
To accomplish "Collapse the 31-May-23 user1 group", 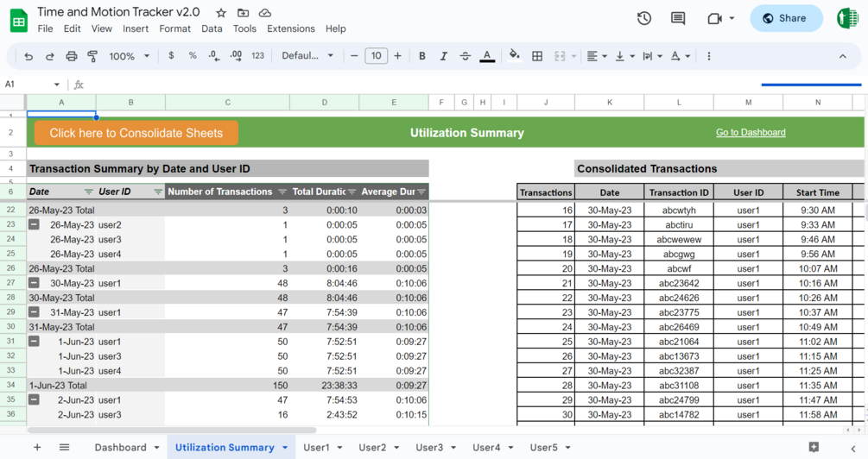I will pyautogui.click(x=34, y=312).
